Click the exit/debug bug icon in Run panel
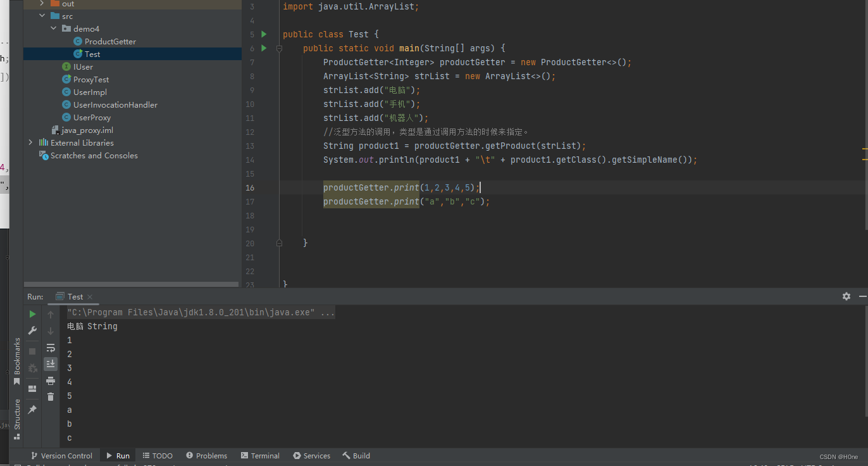This screenshot has width=868, height=466. (32, 368)
